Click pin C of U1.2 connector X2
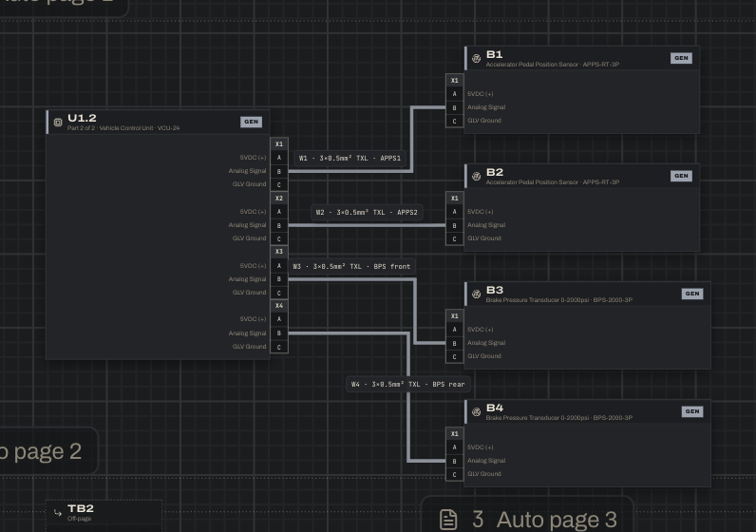This screenshot has width=756, height=532. pos(279,238)
